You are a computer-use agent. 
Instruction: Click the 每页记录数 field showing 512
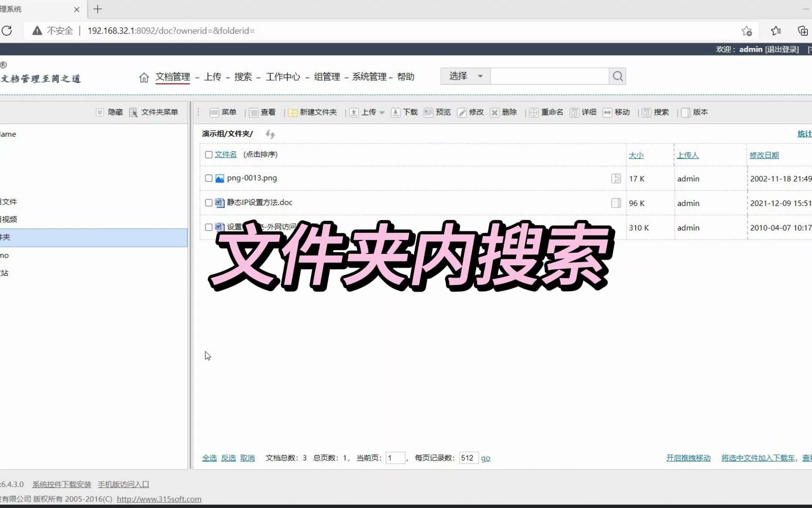[x=468, y=458]
